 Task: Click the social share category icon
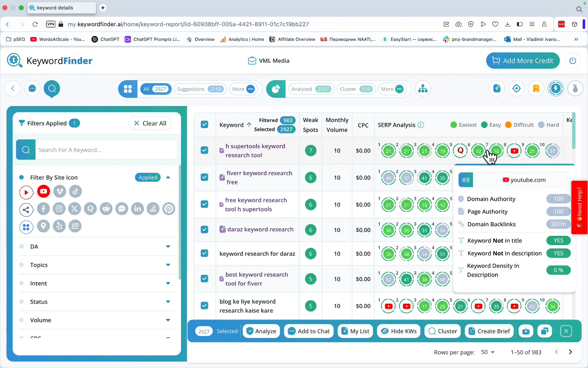[x=26, y=210]
